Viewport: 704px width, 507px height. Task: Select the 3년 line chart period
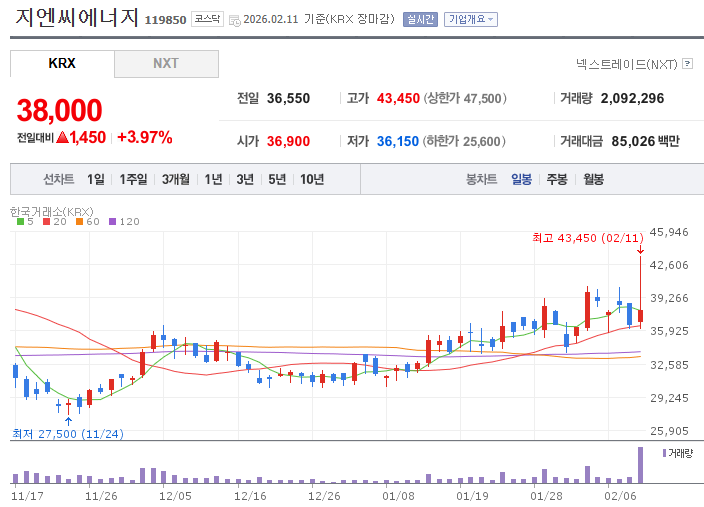click(x=245, y=180)
